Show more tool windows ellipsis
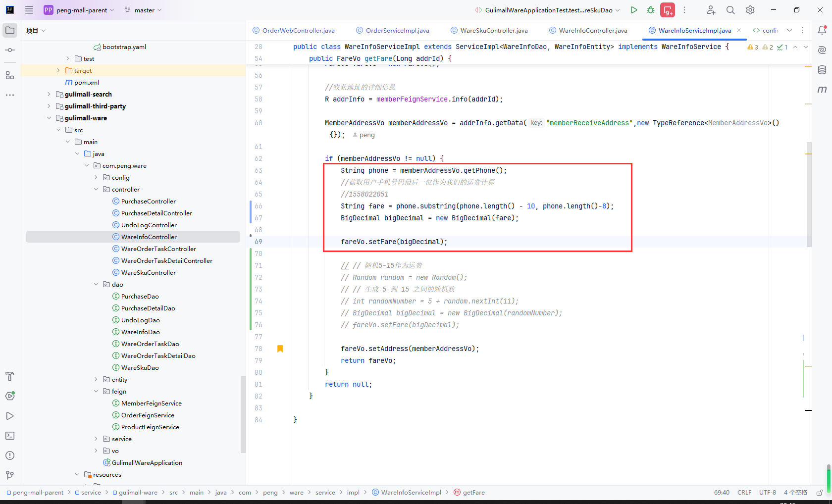832x504 pixels. pyautogui.click(x=10, y=95)
